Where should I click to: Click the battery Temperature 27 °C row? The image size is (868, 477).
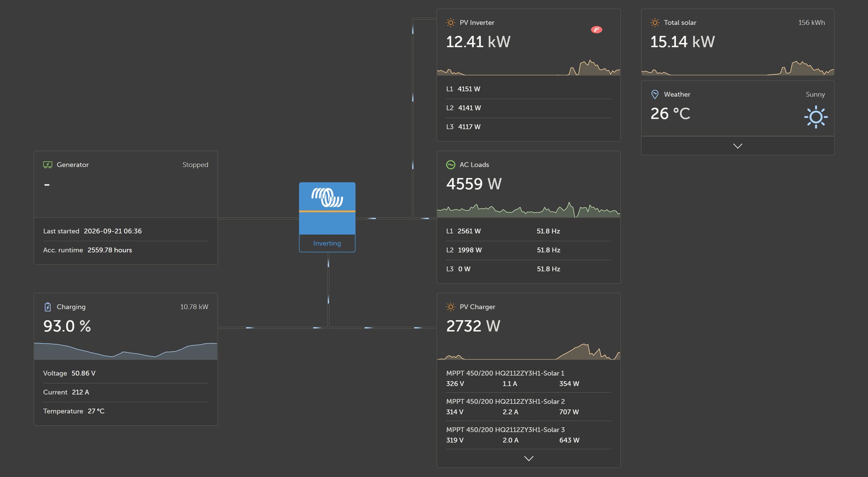click(x=126, y=411)
